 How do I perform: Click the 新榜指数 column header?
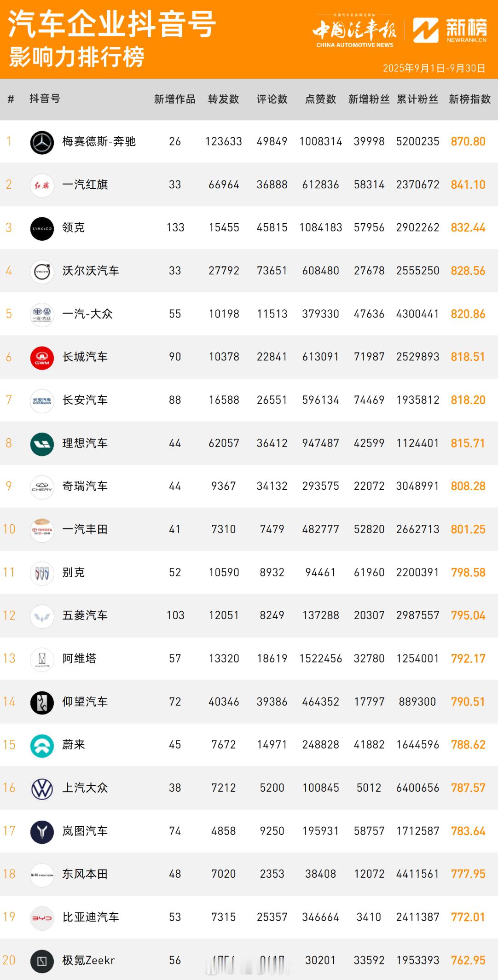tap(469, 99)
